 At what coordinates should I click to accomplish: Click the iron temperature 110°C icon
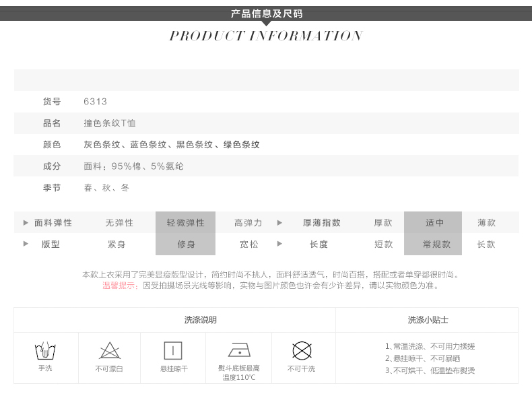pyautogui.click(x=239, y=350)
